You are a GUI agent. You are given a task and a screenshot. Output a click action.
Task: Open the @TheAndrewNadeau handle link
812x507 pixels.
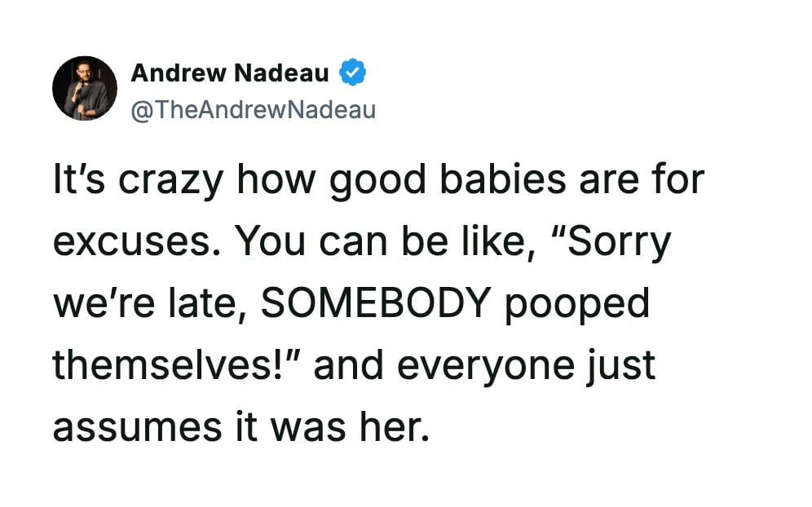coord(253,109)
